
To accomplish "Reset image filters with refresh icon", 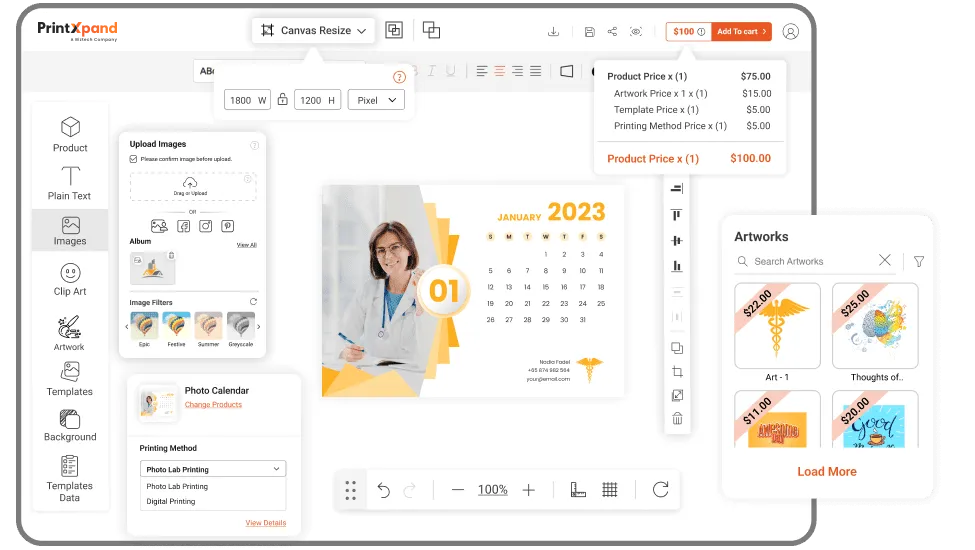I will (253, 301).
